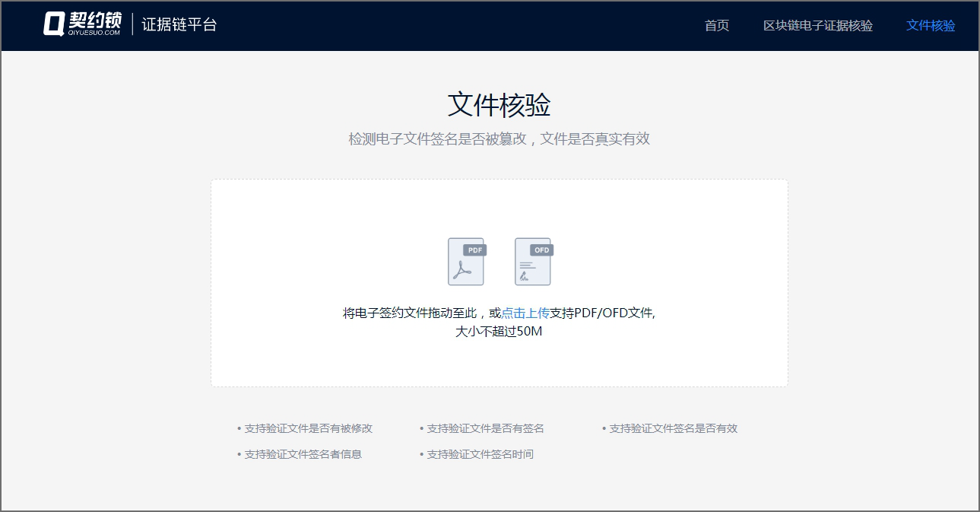Select the 文件核验 navigation tab
The image size is (980, 512).
[930, 26]
